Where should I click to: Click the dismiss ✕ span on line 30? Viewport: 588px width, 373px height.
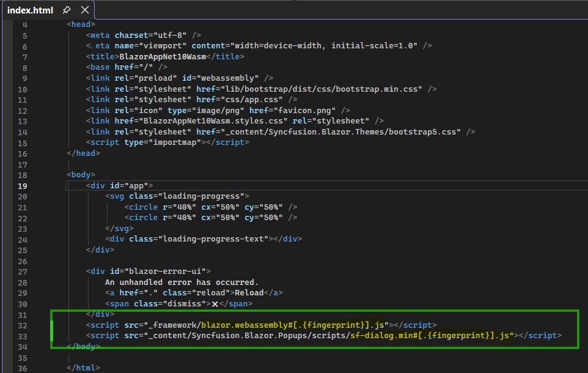(x=214, y=303)
